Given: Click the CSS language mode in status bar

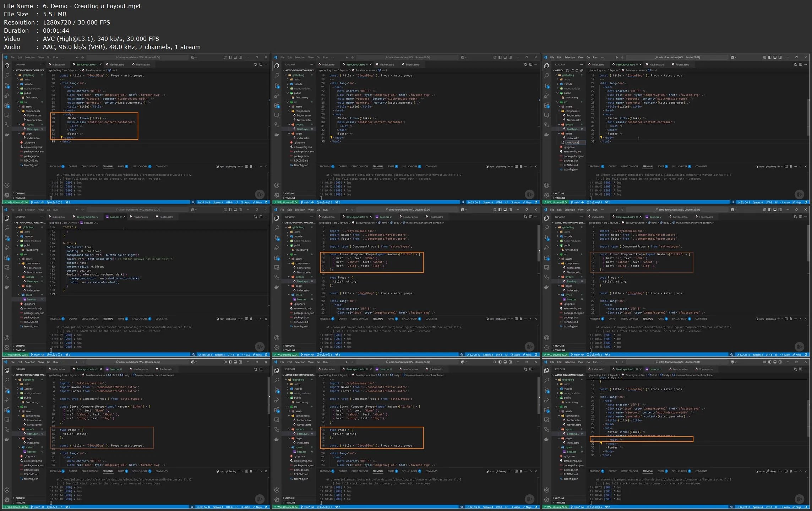Looking at the screenshot, I should pyautogui.click(x=248, y=355).
